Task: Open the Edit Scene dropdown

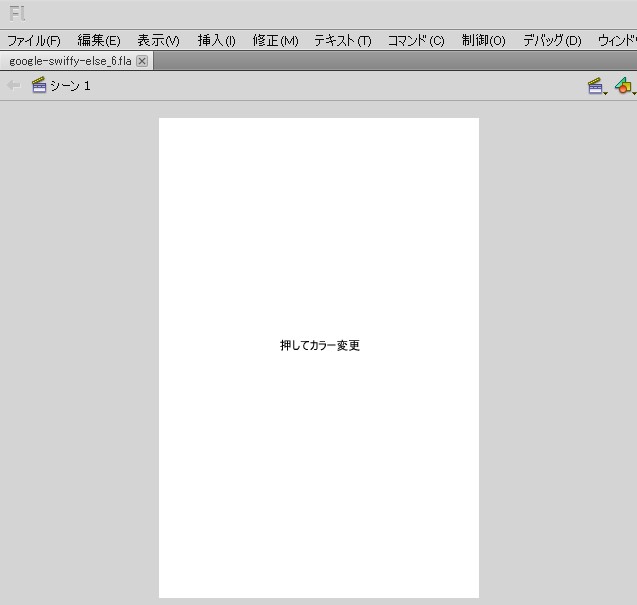Action: pos(597,87)
